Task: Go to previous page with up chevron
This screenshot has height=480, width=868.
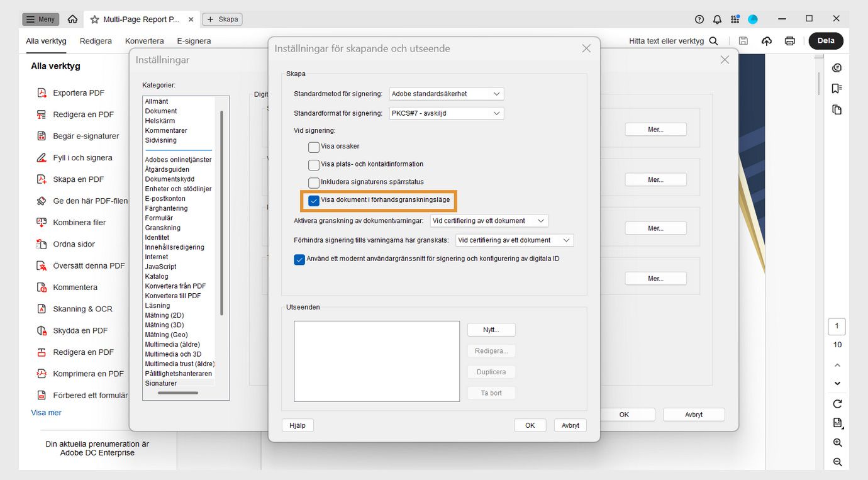Action: click(837, 366)
